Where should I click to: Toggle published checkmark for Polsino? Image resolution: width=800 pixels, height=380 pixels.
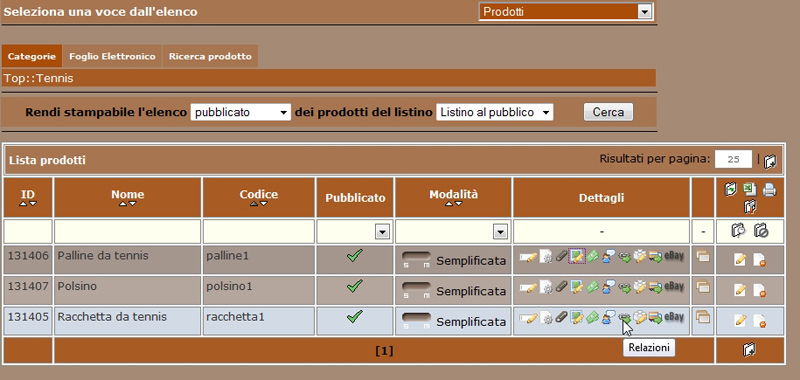[x=355, y=286]
